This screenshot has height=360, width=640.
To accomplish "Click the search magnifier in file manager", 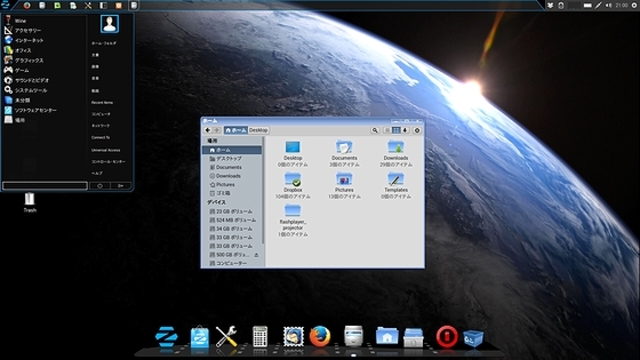I will point(375,130).
